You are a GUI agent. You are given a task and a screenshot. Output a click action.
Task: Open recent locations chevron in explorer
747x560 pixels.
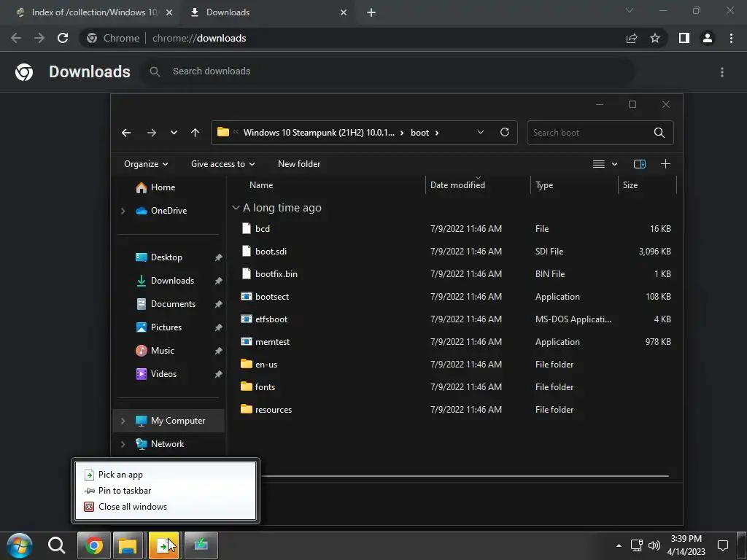tap(174, 133)
